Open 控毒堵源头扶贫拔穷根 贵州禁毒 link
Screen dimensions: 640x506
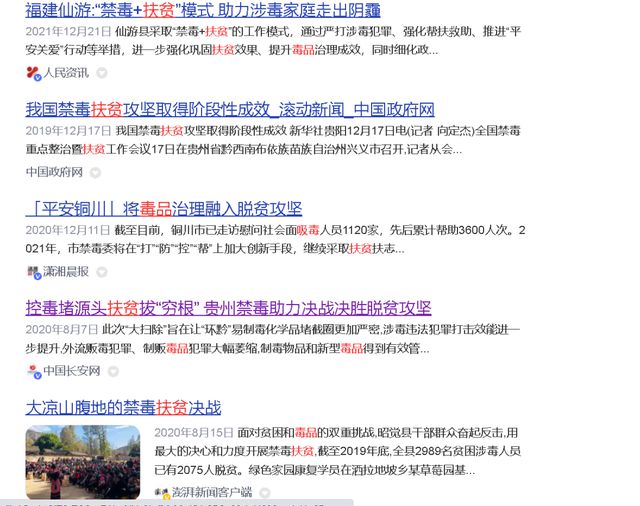coord(228,308)
